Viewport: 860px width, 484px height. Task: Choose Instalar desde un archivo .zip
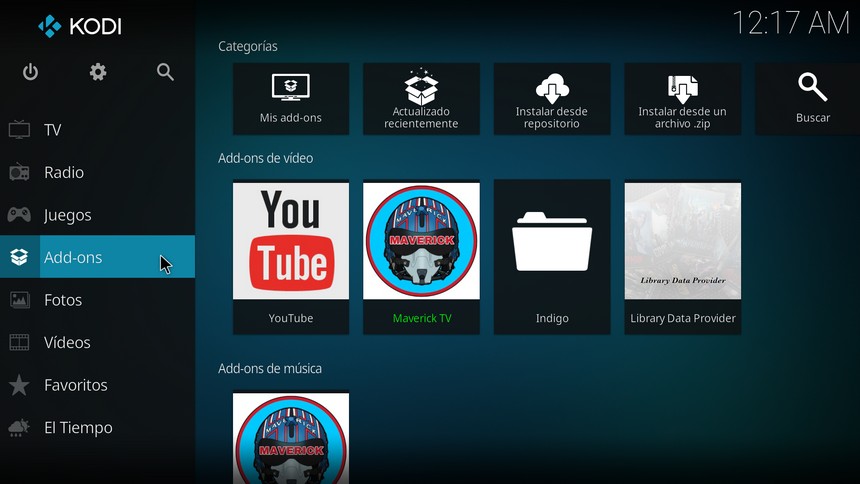pyautogui.click(x=682, y=99)
